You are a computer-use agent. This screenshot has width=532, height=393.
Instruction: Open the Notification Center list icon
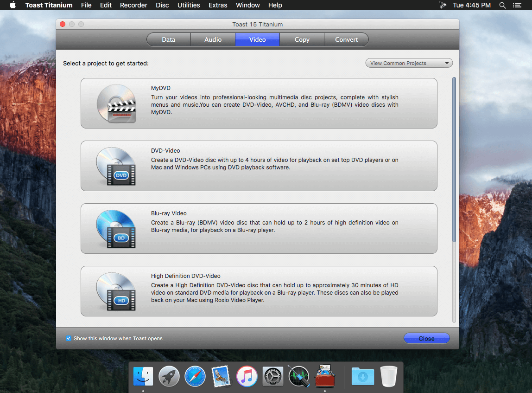[517, 5]
